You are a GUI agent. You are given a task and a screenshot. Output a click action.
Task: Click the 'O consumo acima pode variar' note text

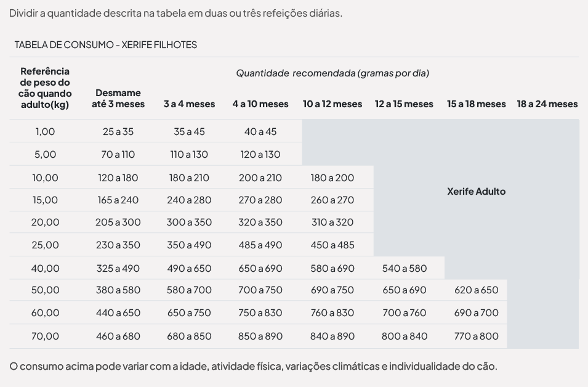pyautogui.click(x=252, y=367)
